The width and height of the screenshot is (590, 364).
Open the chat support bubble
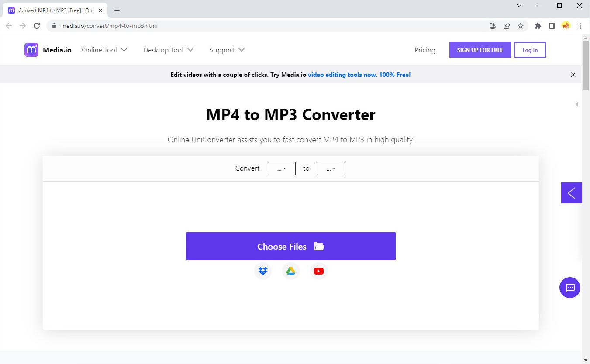point(570,288)
